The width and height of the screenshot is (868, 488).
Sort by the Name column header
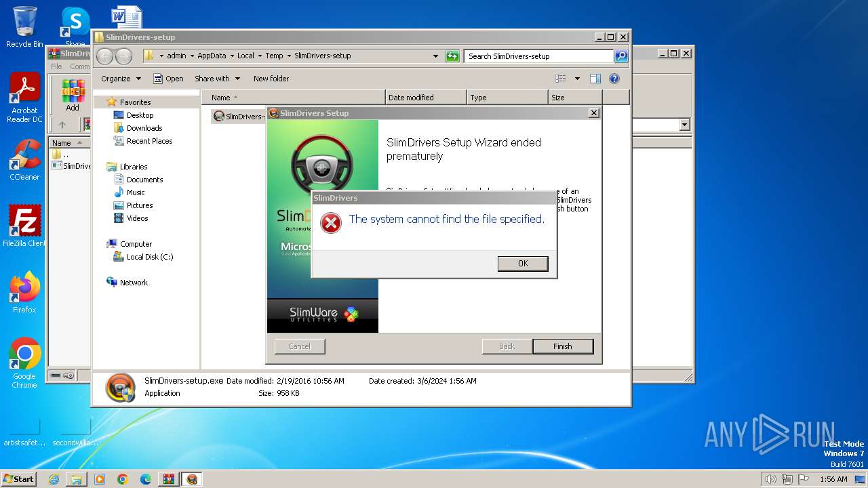point(294,98)
